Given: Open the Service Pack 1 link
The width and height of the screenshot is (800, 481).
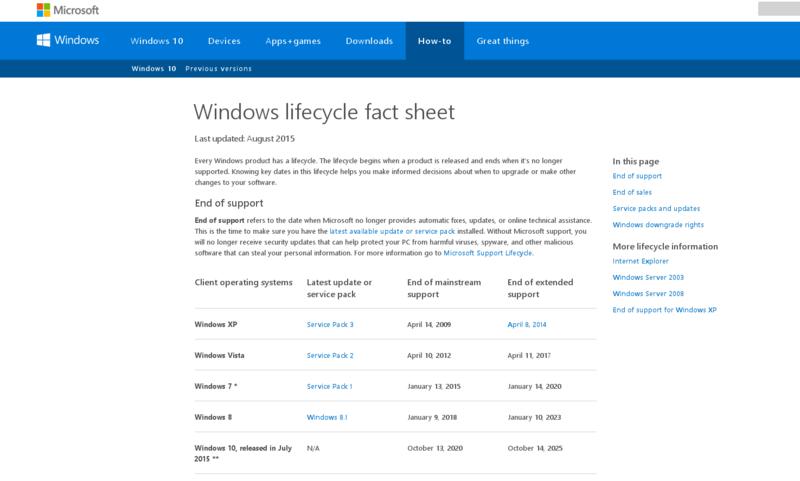Looking at the screenshot, I should click(x=330, y=387).
